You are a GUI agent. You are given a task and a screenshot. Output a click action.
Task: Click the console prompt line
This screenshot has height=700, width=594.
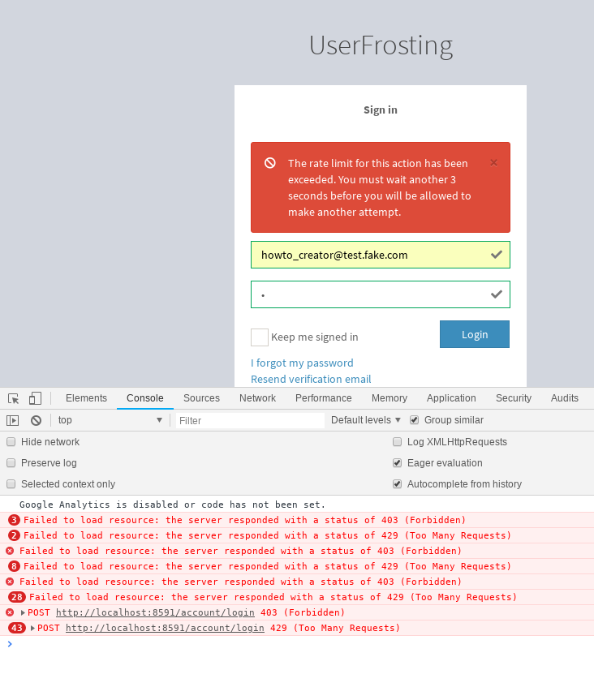tap(297, 644)
